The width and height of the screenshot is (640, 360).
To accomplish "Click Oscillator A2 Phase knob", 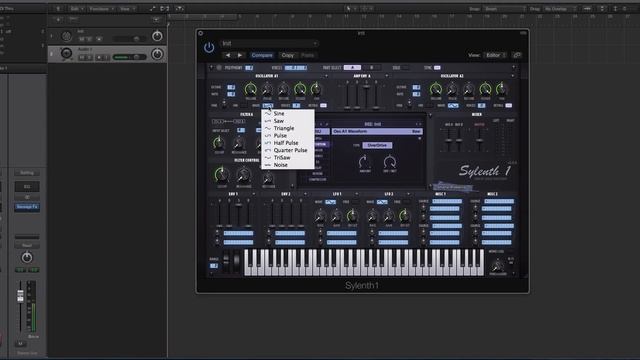I will pos(452,89).
